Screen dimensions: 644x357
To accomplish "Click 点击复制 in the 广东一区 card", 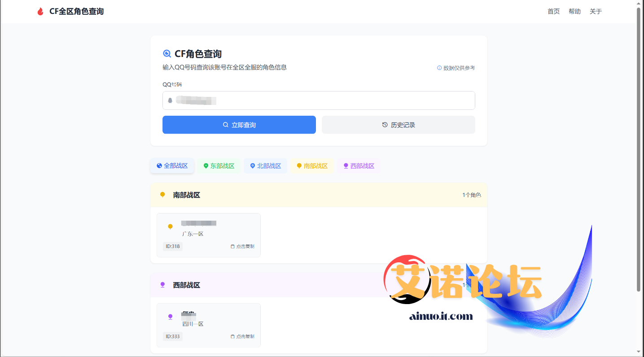I will point(242,246).
